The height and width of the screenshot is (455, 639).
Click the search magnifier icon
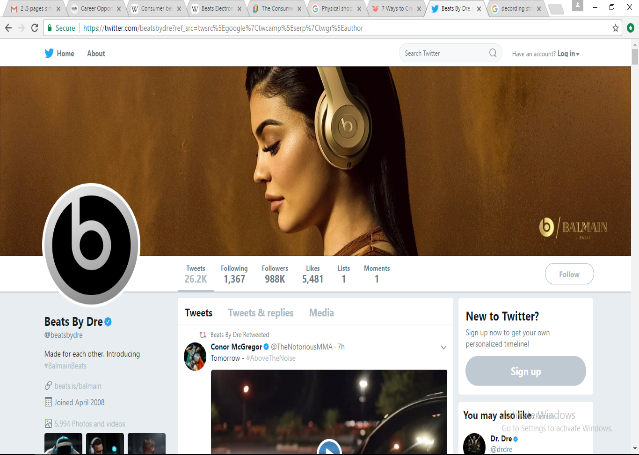click(x=493, y=53)
